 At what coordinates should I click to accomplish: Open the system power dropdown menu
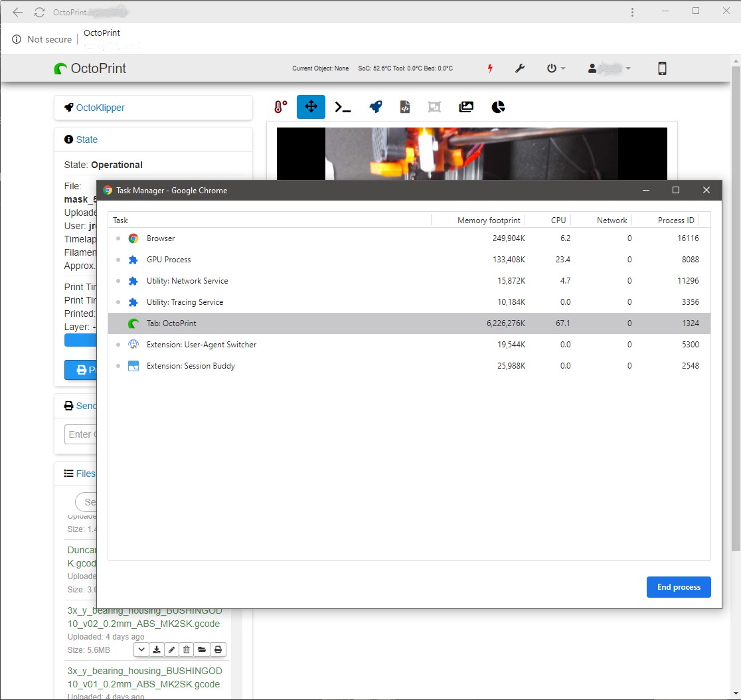[x=556, y=68]
